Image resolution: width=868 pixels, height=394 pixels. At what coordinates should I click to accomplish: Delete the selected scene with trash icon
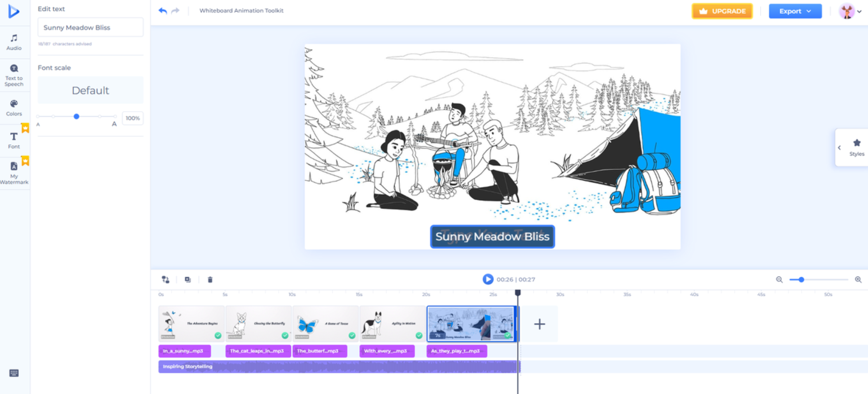click(x=210, y=280)
